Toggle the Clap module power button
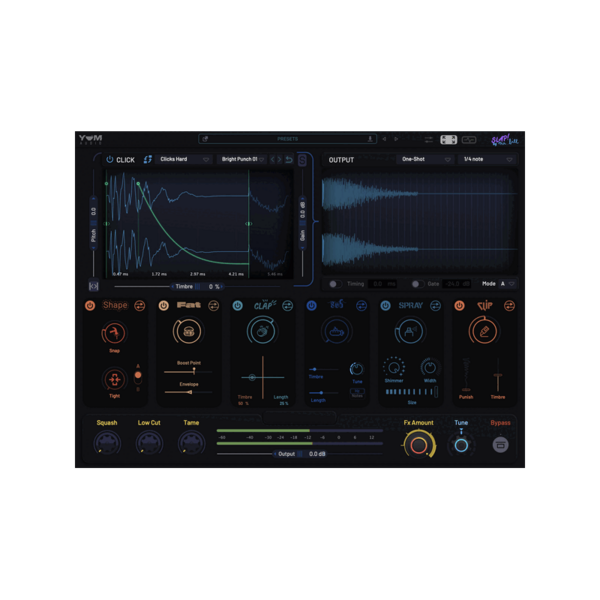 click(x=238, y=305)
